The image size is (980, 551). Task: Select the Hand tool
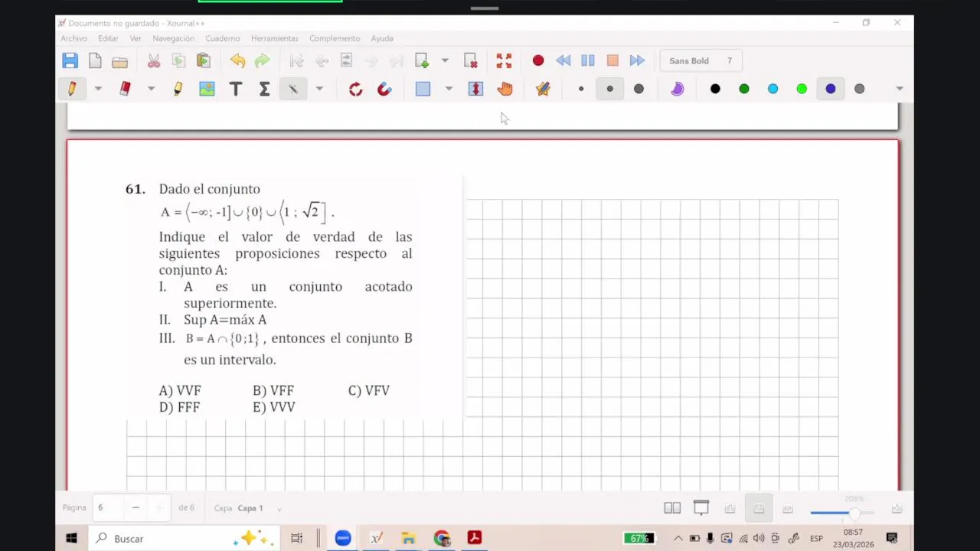click(x=505, y=89)
